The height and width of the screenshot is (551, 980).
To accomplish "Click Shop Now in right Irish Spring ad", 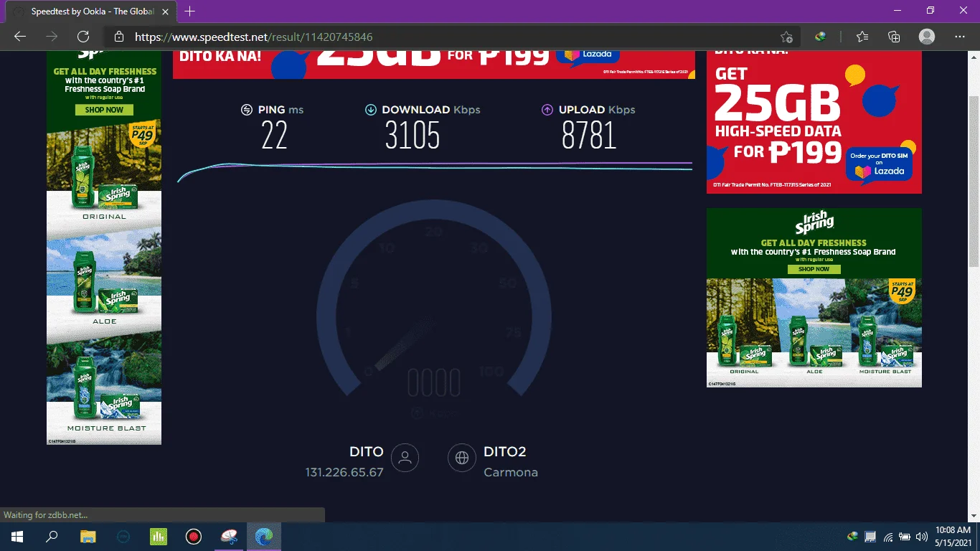I will (x=814, y=269).
